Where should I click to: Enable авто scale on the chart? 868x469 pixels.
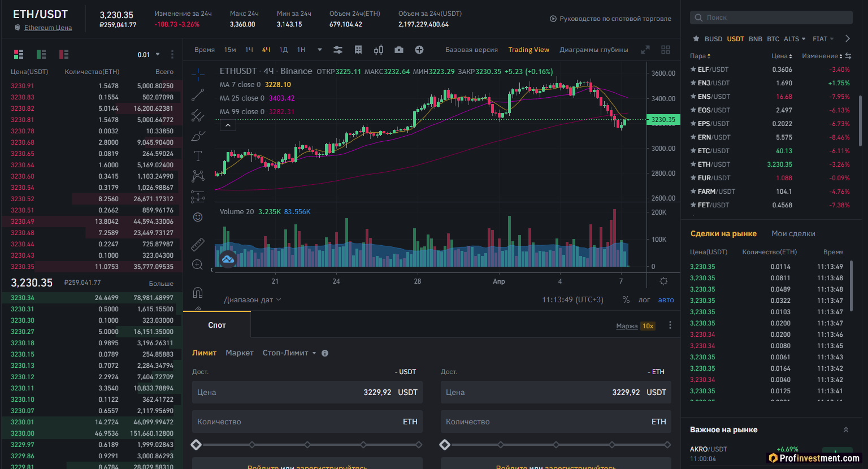click(x=666, y=300)
